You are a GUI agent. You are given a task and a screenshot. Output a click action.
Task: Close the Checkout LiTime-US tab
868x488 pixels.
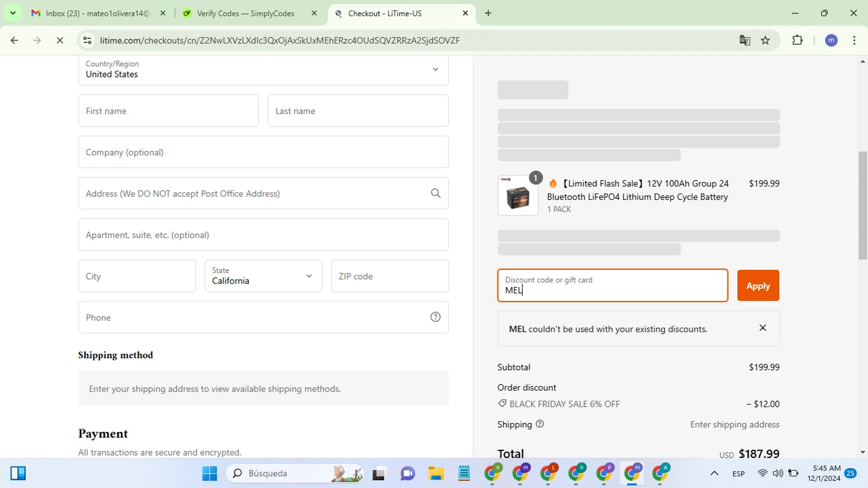(465, 13)
